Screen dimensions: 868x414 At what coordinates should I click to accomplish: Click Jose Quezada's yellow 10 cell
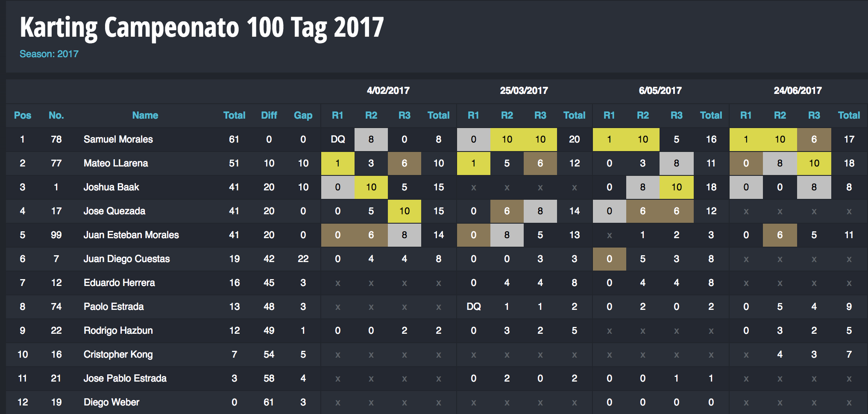pyautogui.click(x=405, y=211)
